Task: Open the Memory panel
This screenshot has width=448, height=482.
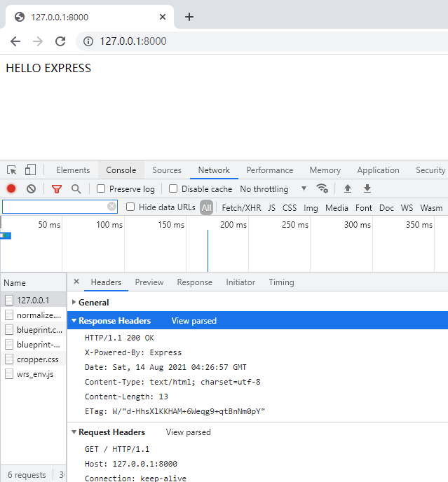Action: (x=325, y=170)
